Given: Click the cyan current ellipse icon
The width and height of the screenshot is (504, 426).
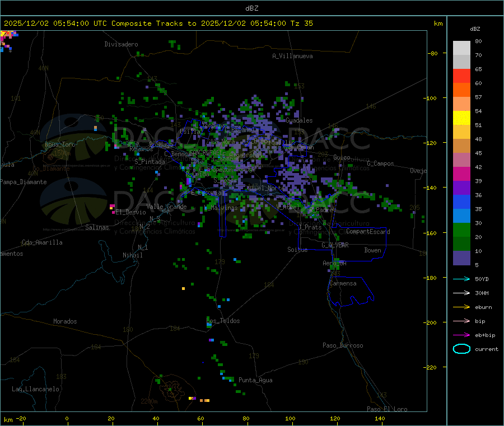Looking at the screenshot, I should (x=461, y=349).
